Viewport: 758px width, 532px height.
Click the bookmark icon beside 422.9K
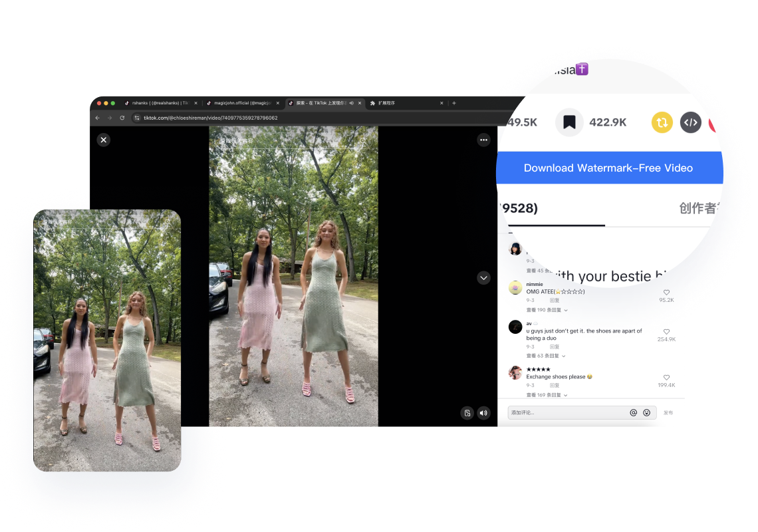pos(569,122)
